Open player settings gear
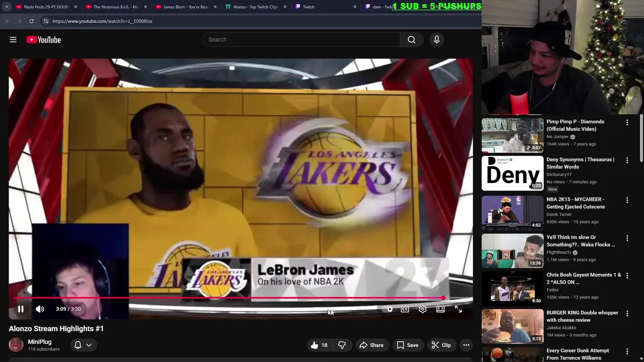 pos(423,309)
